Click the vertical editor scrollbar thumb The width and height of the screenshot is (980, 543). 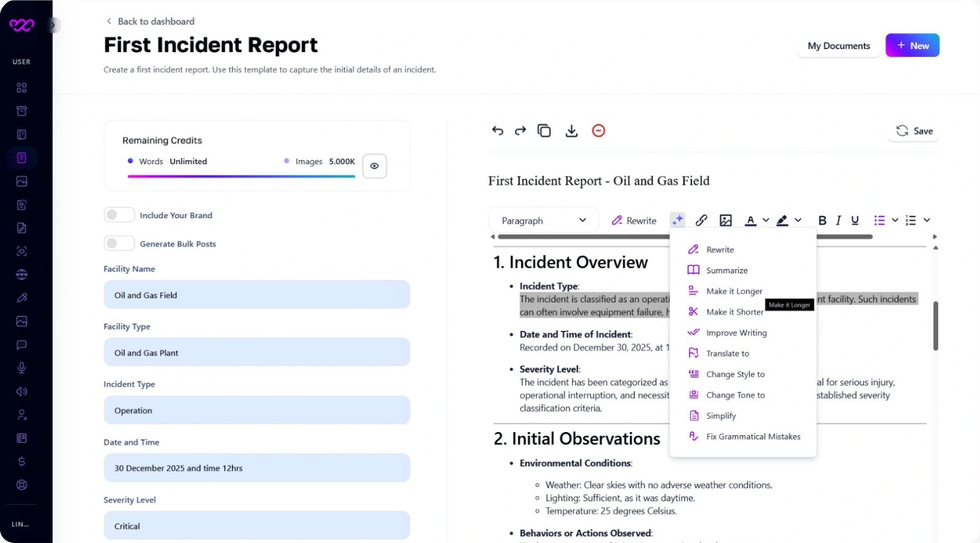(936, 326)
